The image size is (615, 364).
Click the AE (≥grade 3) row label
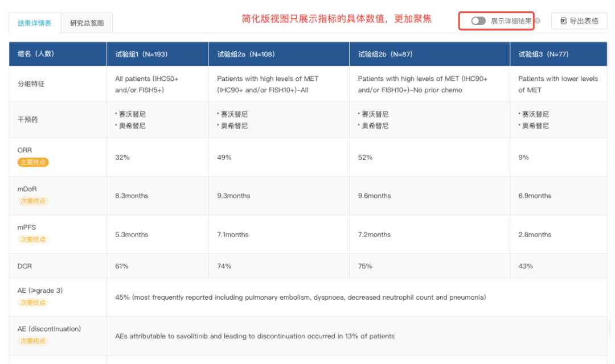pos(40,290)
